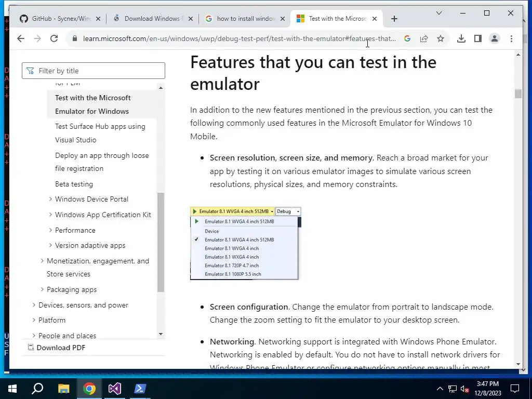This screenshot has width=532, height=399.
Task: Expand Packaging apps chevron
Action: tap(42, 289)
